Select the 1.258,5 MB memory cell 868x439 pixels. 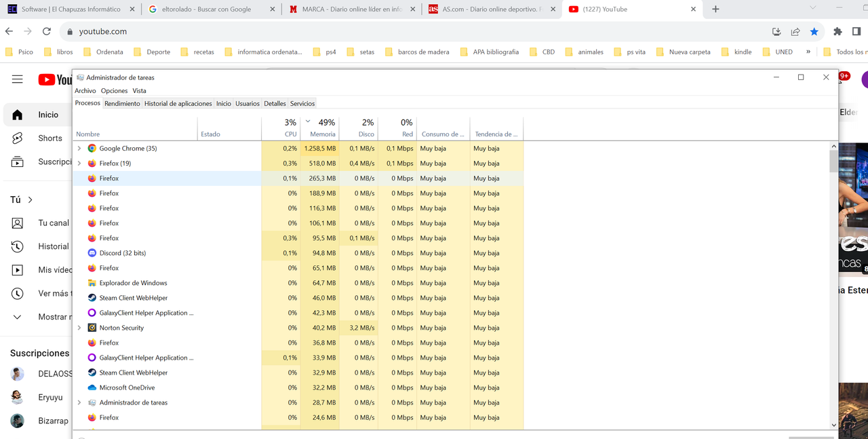(320, 149)
